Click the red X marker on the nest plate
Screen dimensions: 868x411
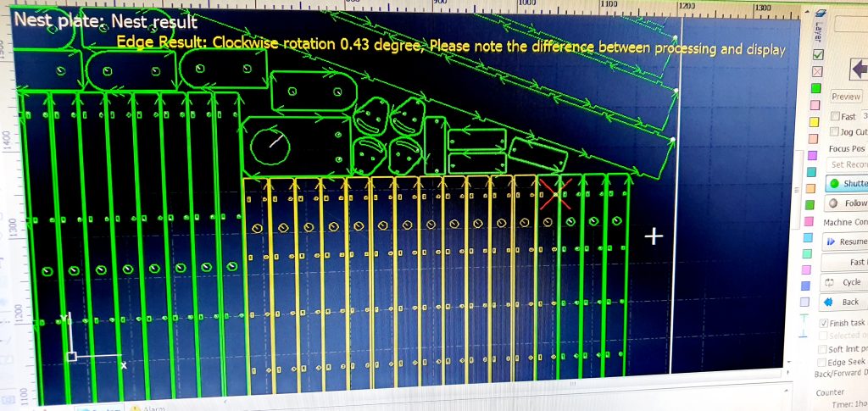coord(555,193)
